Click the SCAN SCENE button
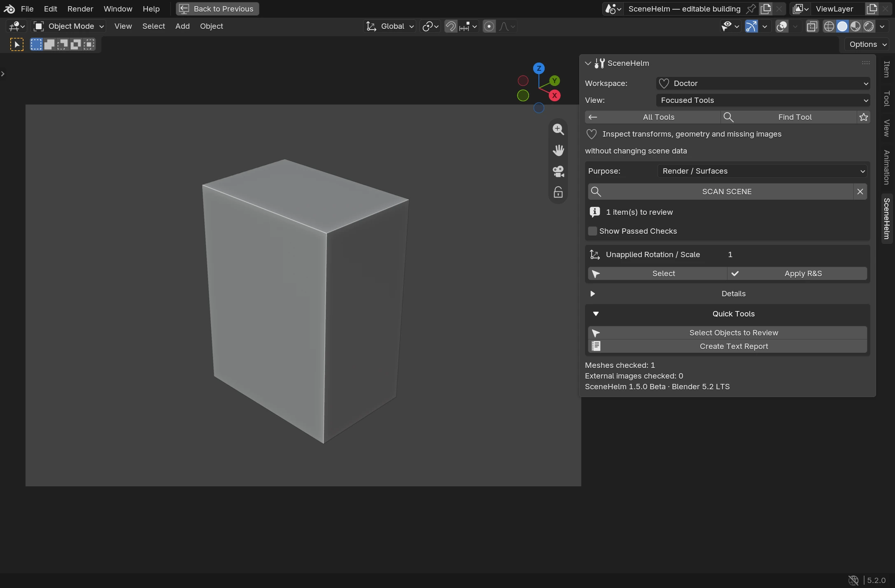The image size is (895, 588). coord(720,191)
